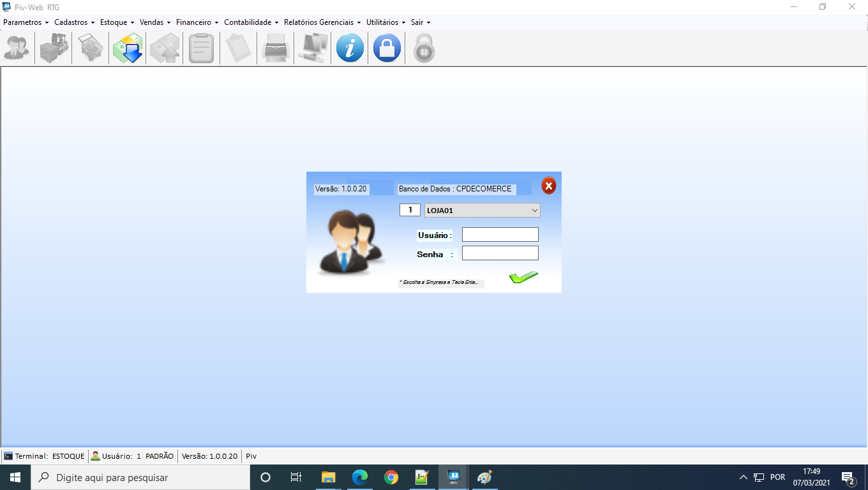The image size is (868, 490).
Task: Open the Contabilidade menu
Action: pyautogui.click(x=251, y=22)
